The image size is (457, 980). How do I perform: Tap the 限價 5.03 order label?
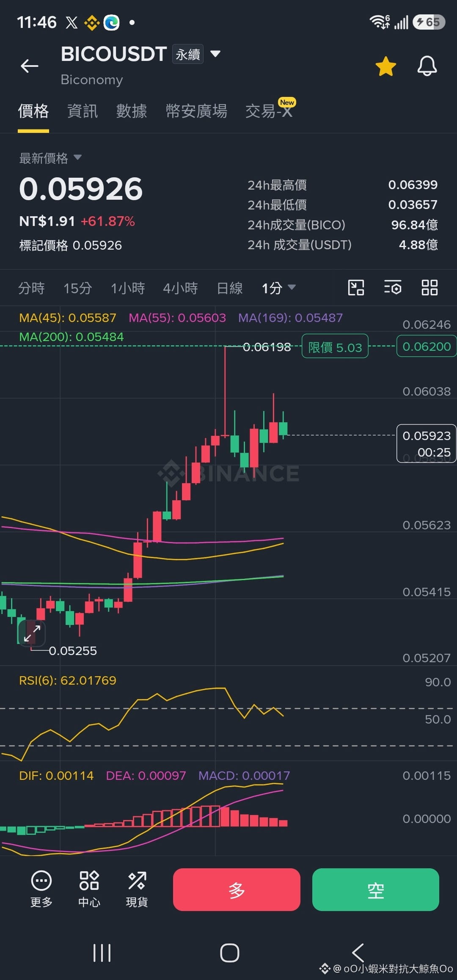tap(335, 347)
